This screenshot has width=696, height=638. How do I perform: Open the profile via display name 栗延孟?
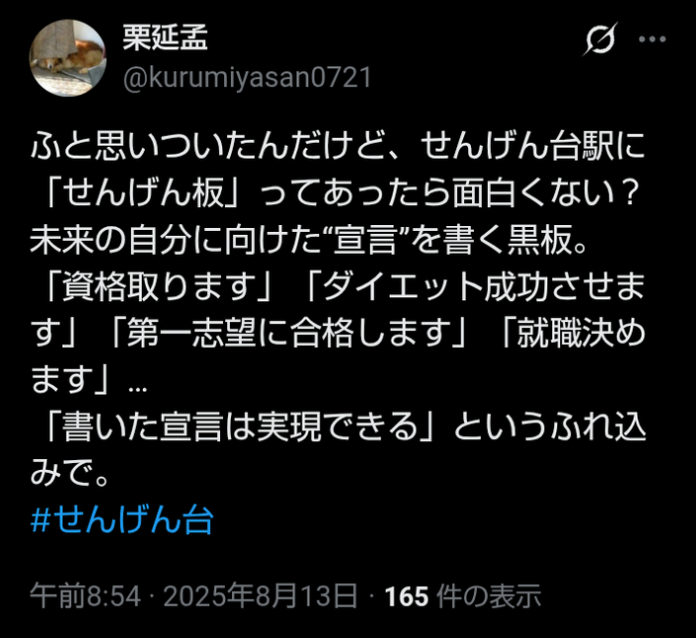(x=165, y=37)
